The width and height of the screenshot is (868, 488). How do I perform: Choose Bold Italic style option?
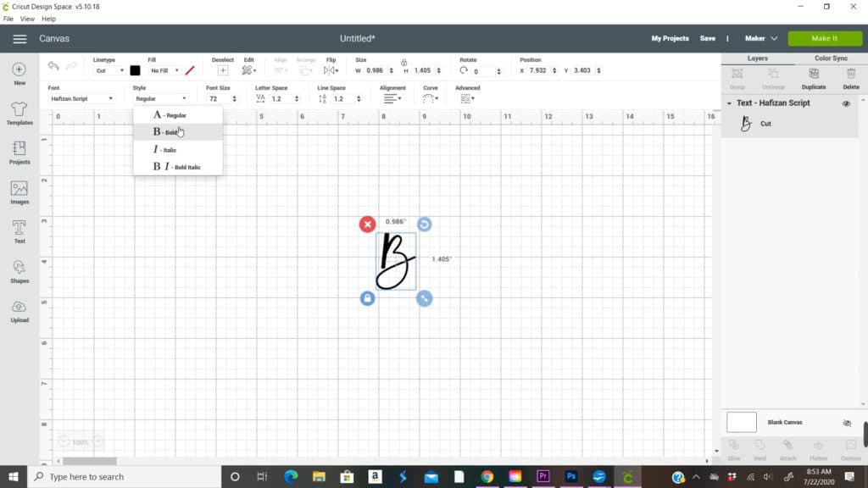[x=178, y=167]
